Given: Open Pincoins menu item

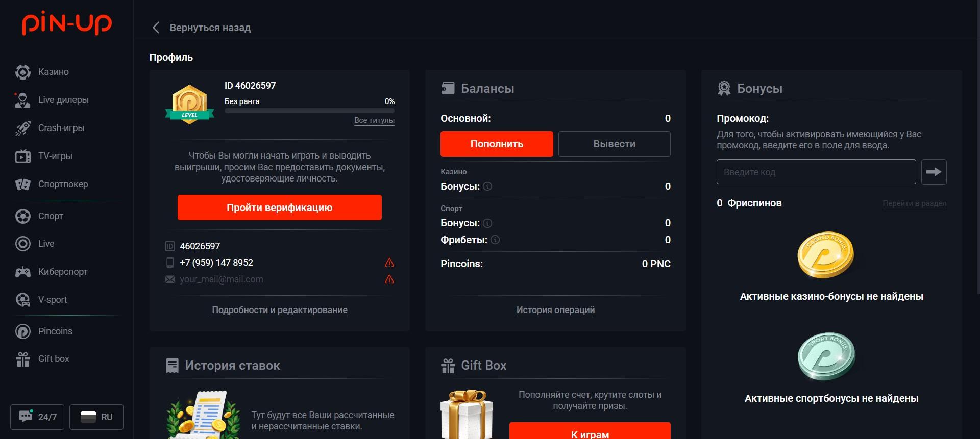Looking at the screenshot, I should click(55, 331).
